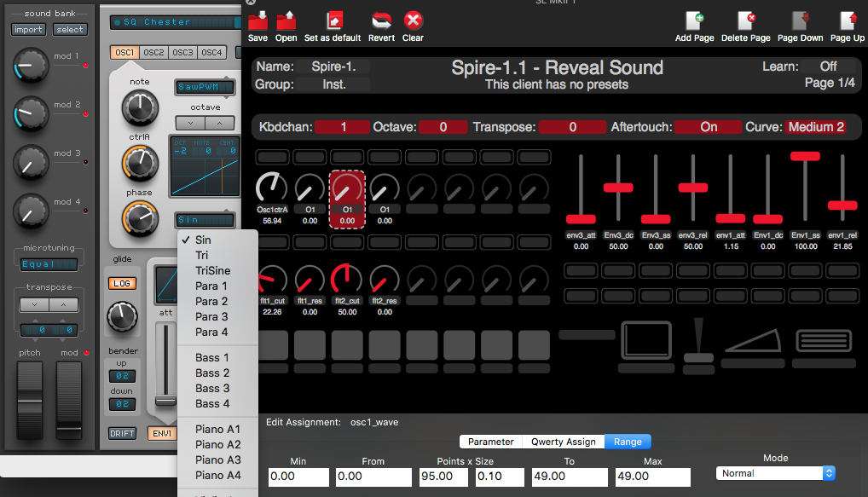The image size is (868, 497).
Task: Click the Revert toolbar icon
Action: (x=381, y=20)
